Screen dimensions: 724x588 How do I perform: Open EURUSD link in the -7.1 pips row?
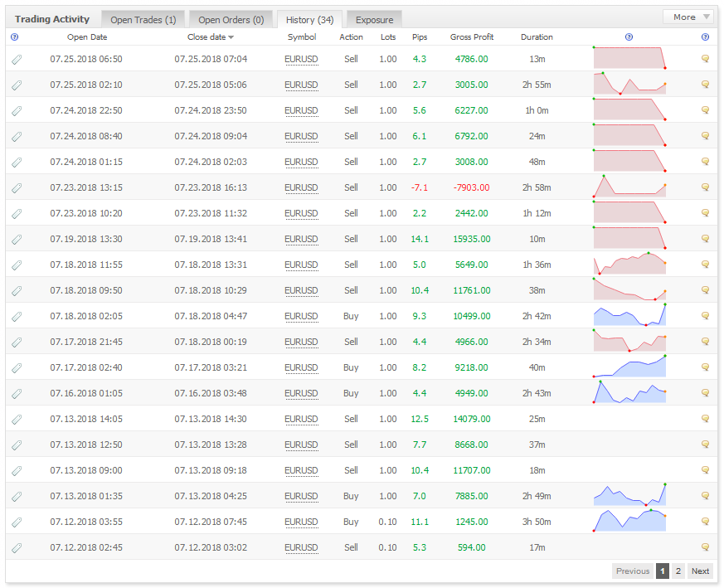coord(301,187)
